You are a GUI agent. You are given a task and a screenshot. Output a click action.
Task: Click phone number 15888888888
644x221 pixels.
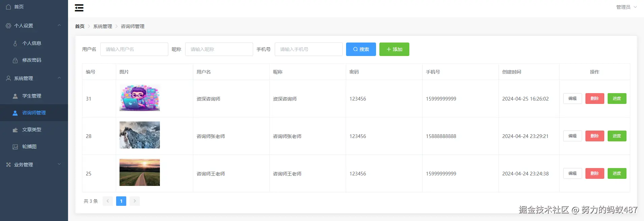[441, 136]
